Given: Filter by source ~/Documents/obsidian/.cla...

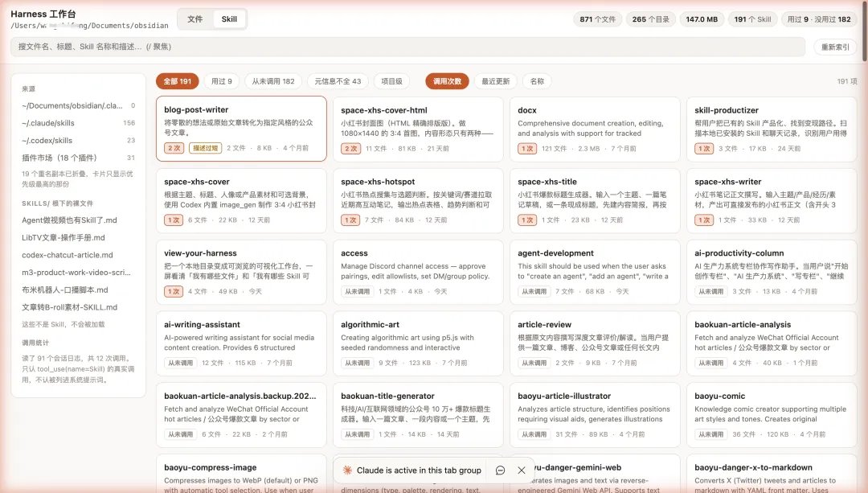Looking at the screenshot, I should point(78,105).
